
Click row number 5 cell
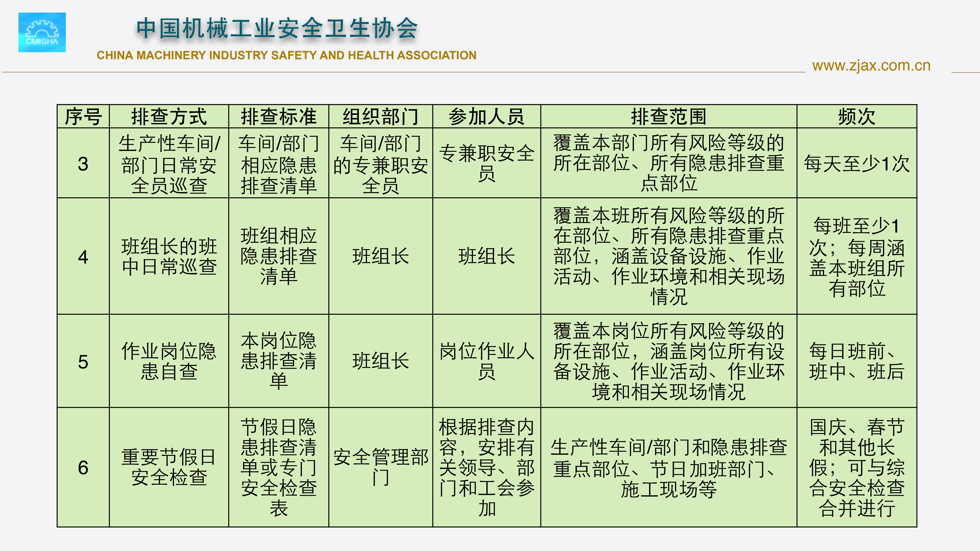point(83,361)
